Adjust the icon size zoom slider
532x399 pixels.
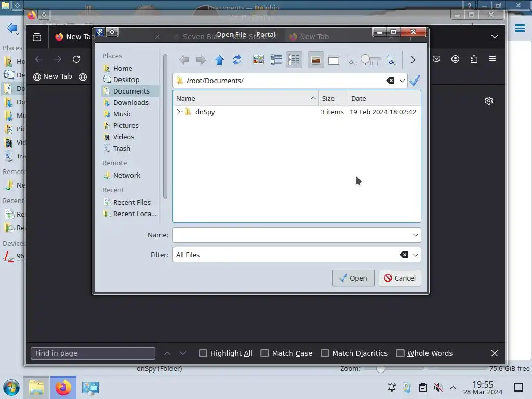[370, 60]
